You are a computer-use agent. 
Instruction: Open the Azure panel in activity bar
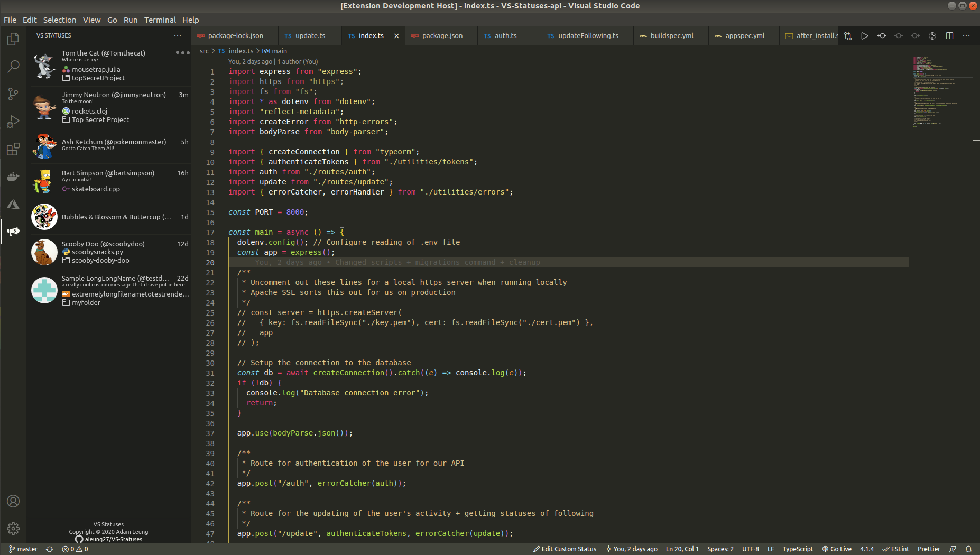coord(13,204)
